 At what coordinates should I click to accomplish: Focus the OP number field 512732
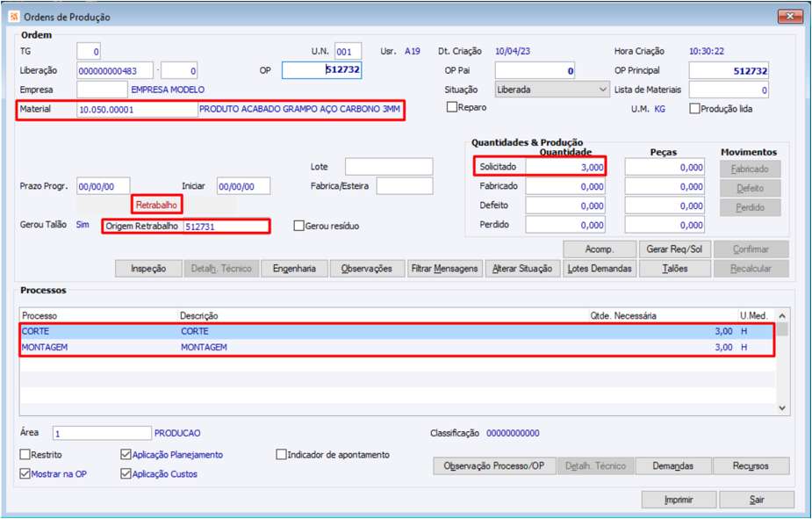pyautogui.click(x=321, y=70)
